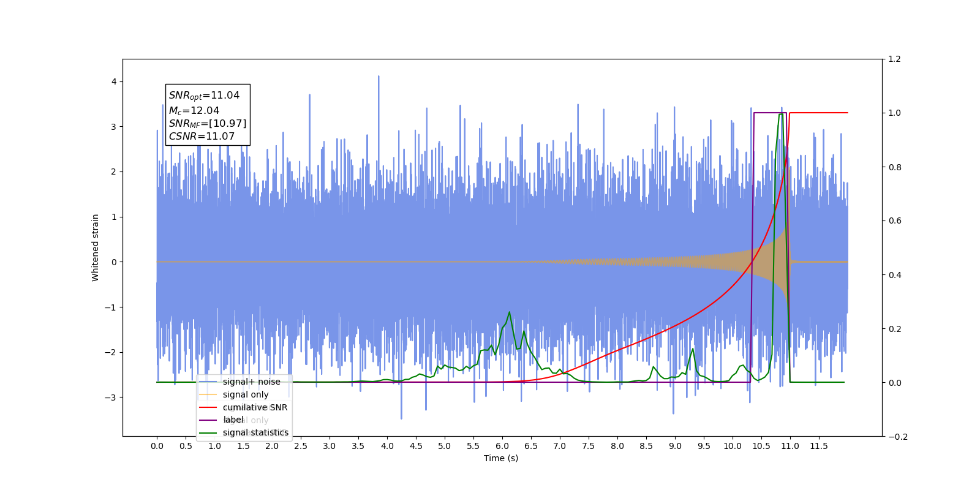This screenshot has width=980, height=490.
Task: Click the red legend line swatch for cumilative SNR
Action: click(208, 407)
